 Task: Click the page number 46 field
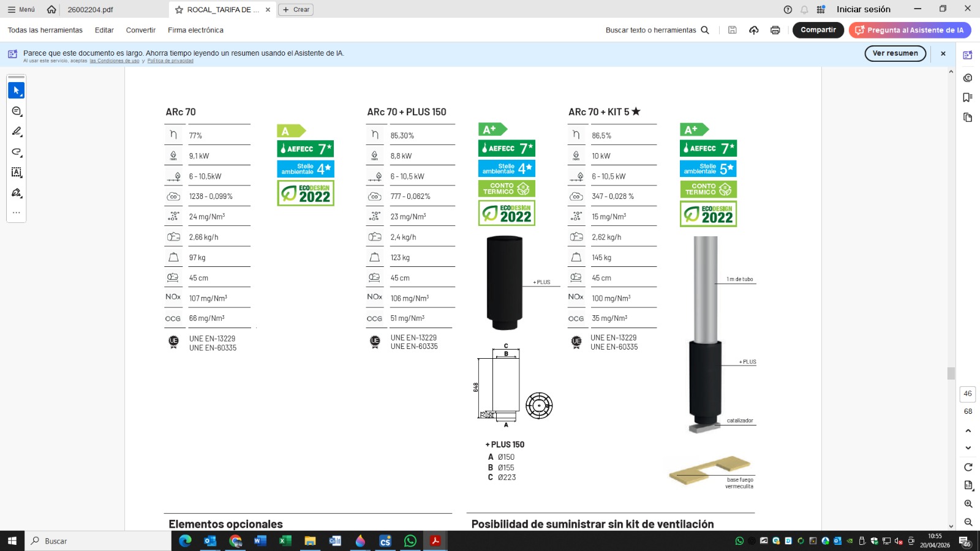[968, 394]
